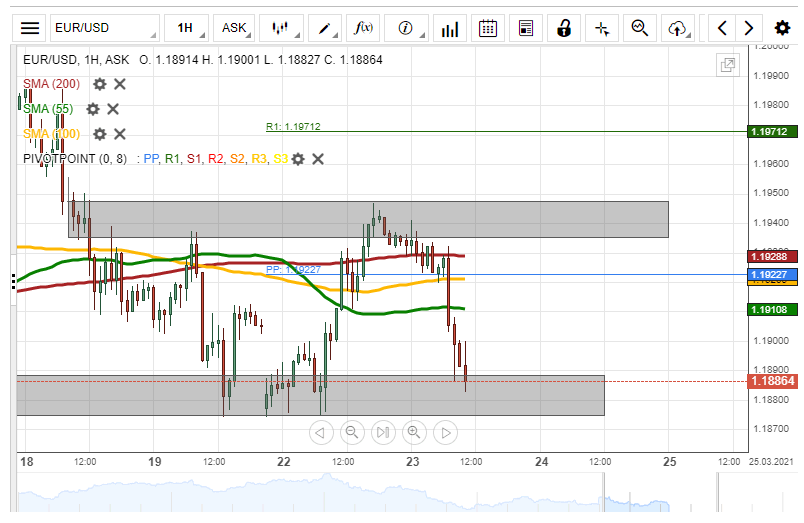Expand the 1H timeframe selector
Image resolution: width=804 pixels, height=523 pixels.
coord(185,28)
